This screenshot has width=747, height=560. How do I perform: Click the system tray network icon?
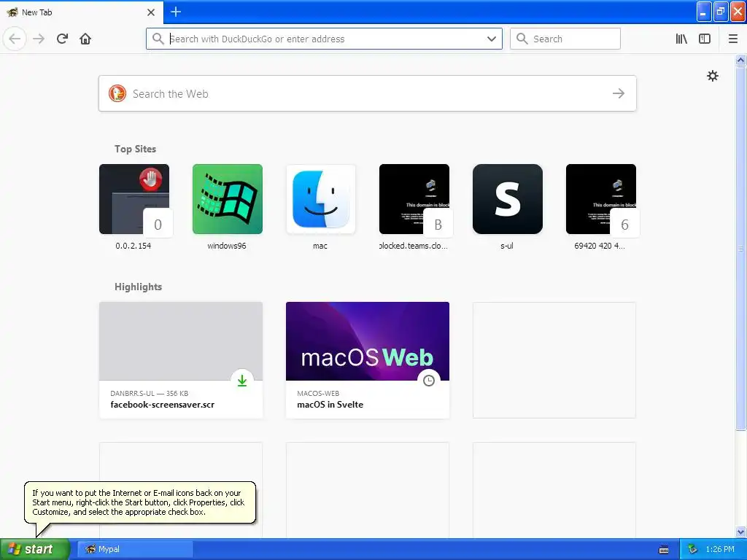(x=693, y=549)
